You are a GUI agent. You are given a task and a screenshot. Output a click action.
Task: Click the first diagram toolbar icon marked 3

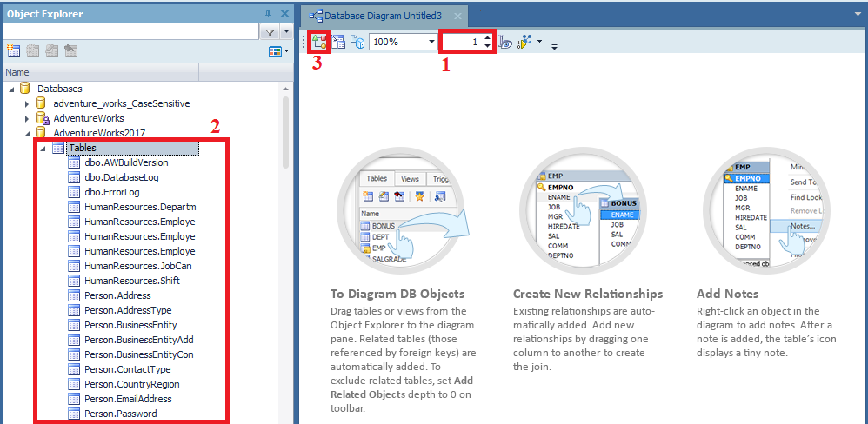click(318, 42)
